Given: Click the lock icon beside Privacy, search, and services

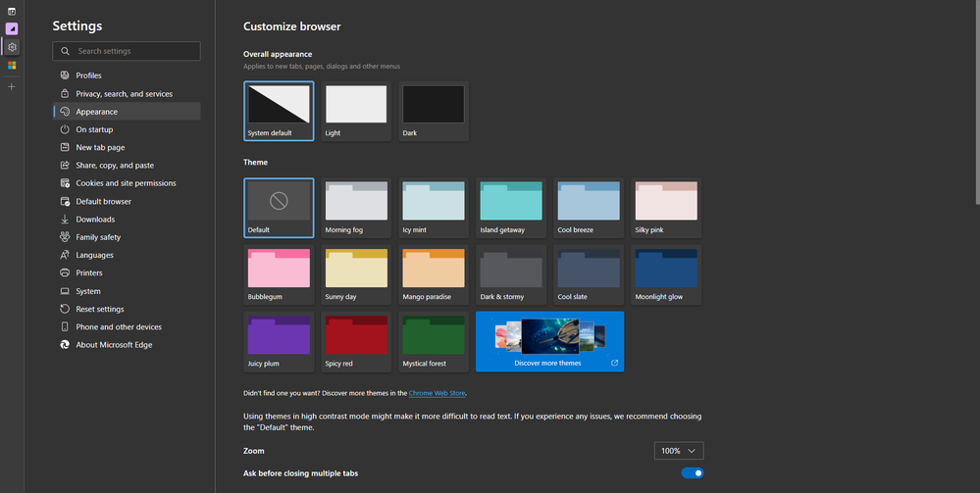Looking at the screenshot, I should tap(65, 94).
